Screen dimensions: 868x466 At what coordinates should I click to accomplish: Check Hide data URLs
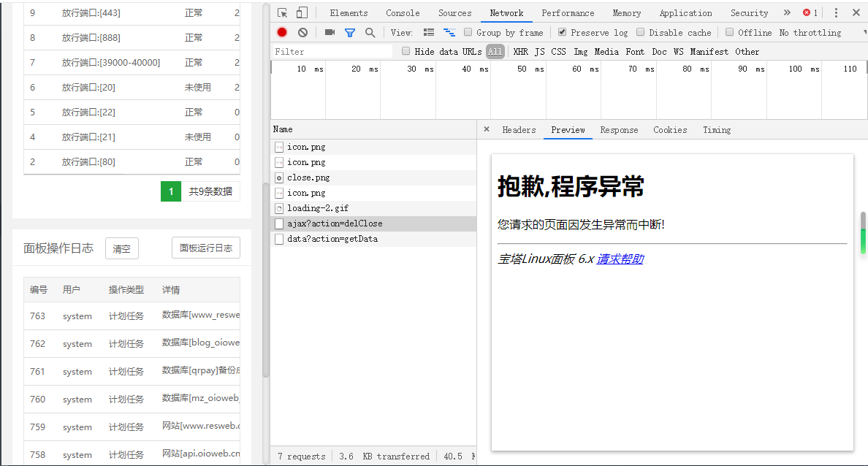(406, 51)
